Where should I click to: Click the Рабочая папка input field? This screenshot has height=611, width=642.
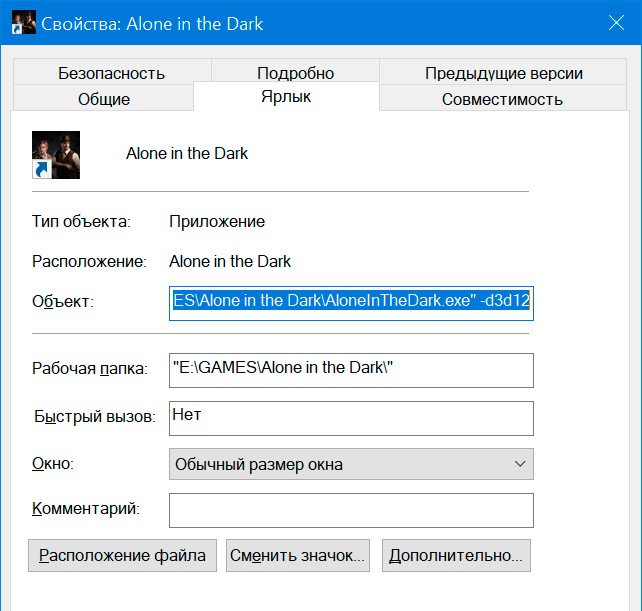(x=351, y=370)
